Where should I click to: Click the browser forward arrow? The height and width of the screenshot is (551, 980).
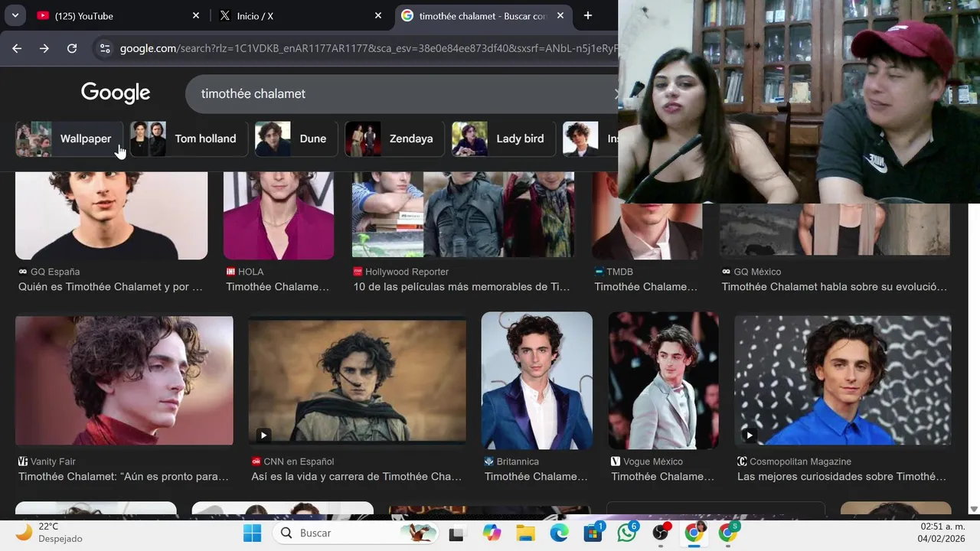44,48
